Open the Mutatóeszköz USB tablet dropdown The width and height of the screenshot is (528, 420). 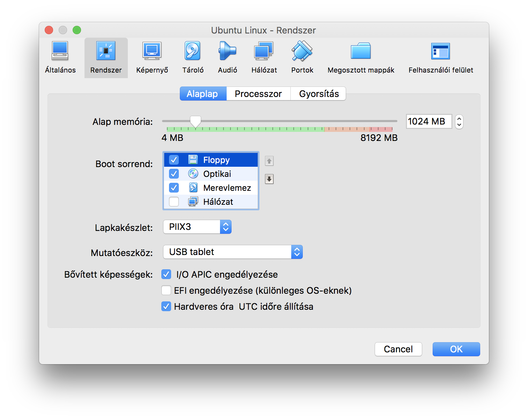coord(233,252)
